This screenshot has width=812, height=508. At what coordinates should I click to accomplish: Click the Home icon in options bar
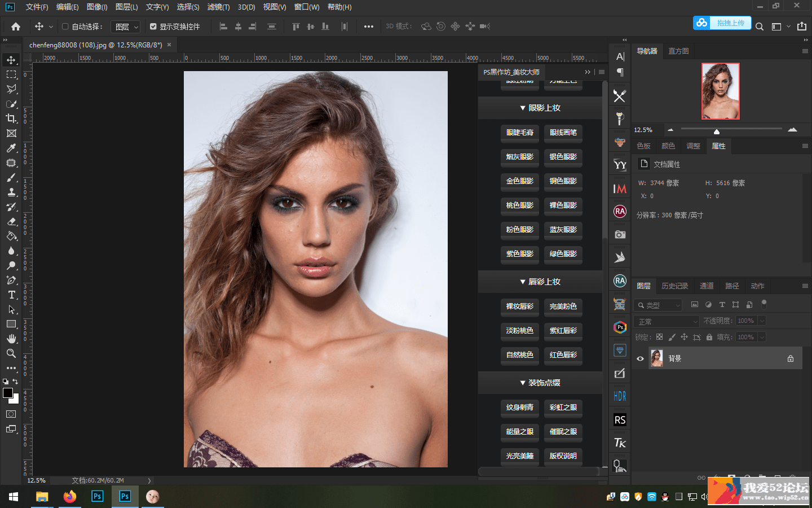16,27
